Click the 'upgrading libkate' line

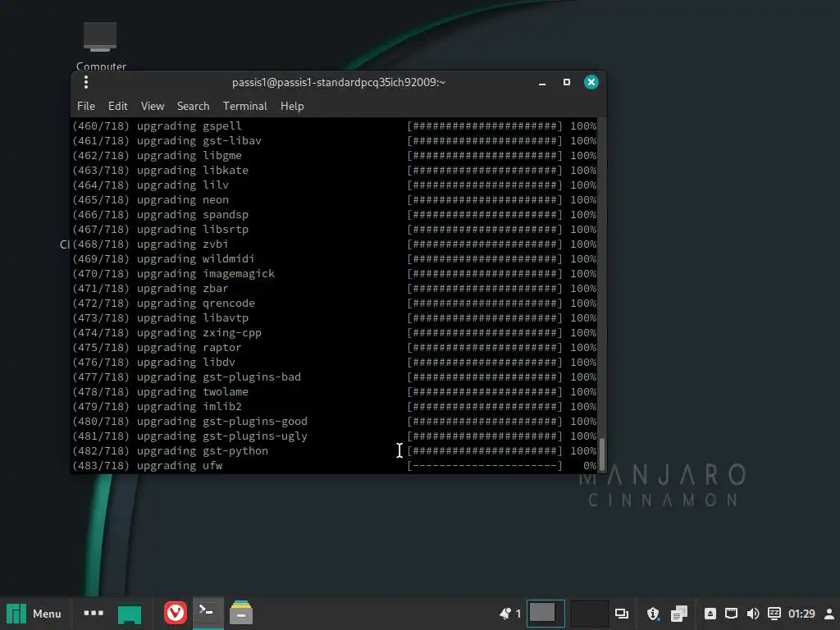(335, 171)
